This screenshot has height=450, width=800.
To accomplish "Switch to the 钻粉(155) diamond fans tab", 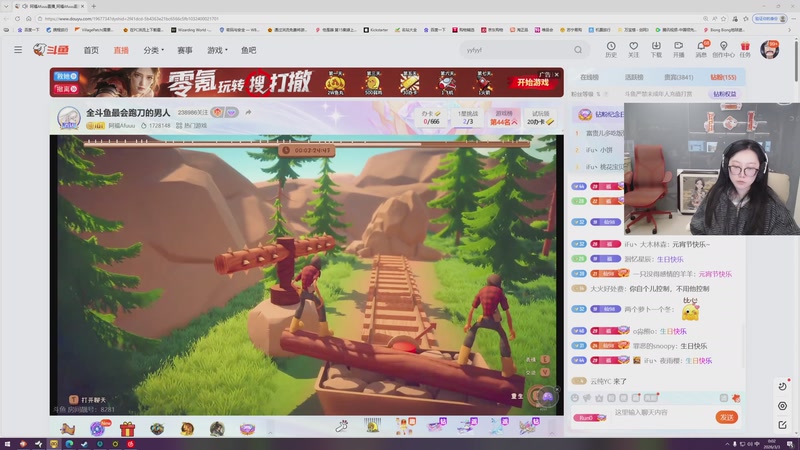I will (723, 77).
